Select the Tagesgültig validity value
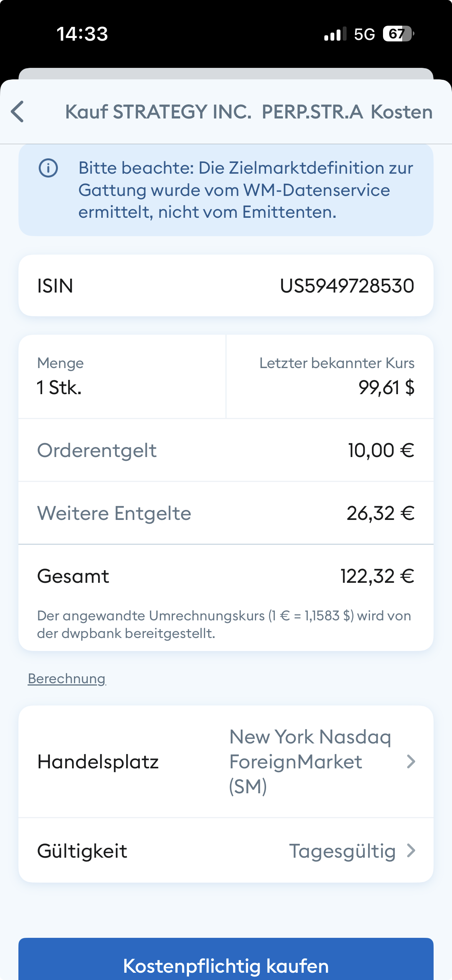This screenshot has width=452, height=980. [x=342, y=851]
